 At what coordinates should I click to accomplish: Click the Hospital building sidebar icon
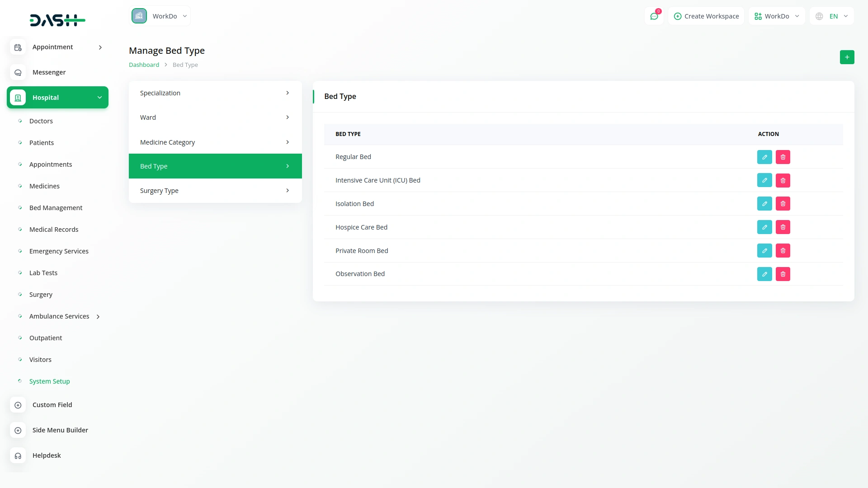click(x=18, y=98)
